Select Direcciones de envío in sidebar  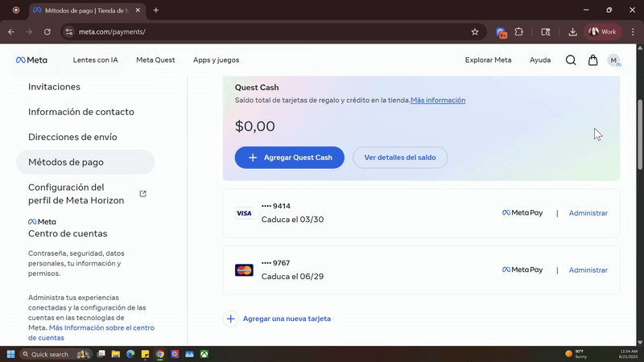click(72, 137)
